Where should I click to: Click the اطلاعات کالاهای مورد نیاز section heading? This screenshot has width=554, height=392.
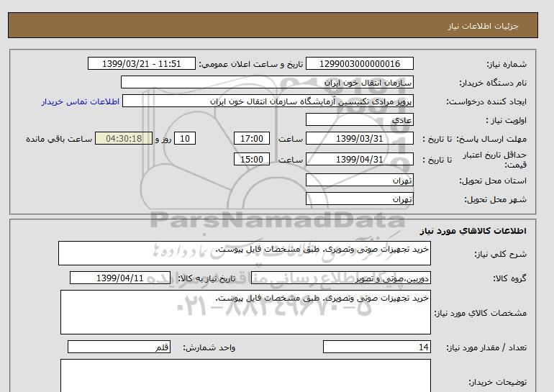pos(473,231)
